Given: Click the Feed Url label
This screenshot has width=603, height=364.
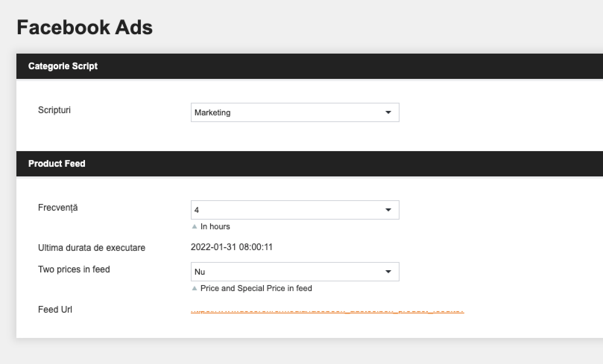Looking at the screenshot, I should point(55,310).
